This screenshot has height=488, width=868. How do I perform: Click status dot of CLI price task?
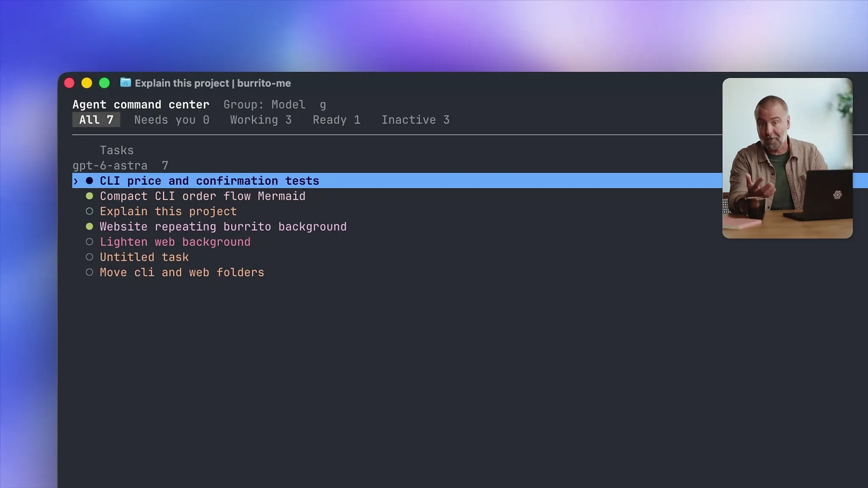(x=89, y=181)
